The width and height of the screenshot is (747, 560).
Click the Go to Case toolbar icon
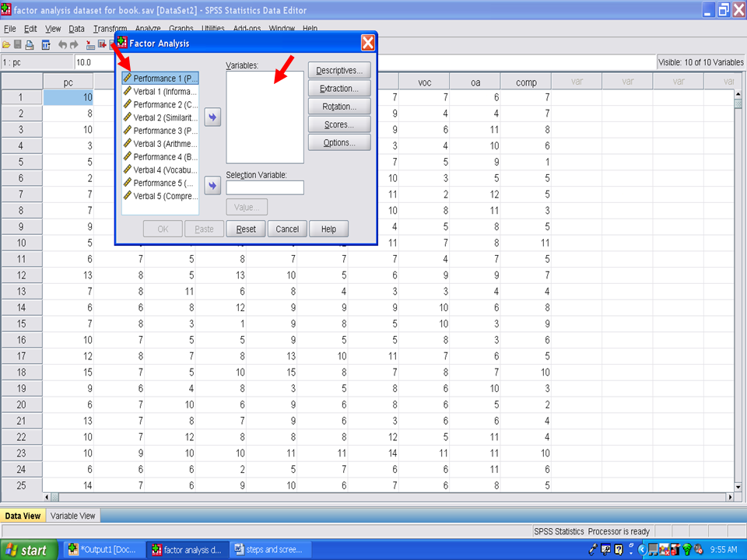[x=90, y=44]
